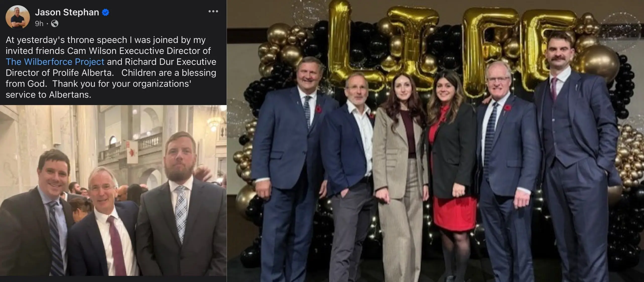Click the Jason Stephan author name

tap(67, 12)
